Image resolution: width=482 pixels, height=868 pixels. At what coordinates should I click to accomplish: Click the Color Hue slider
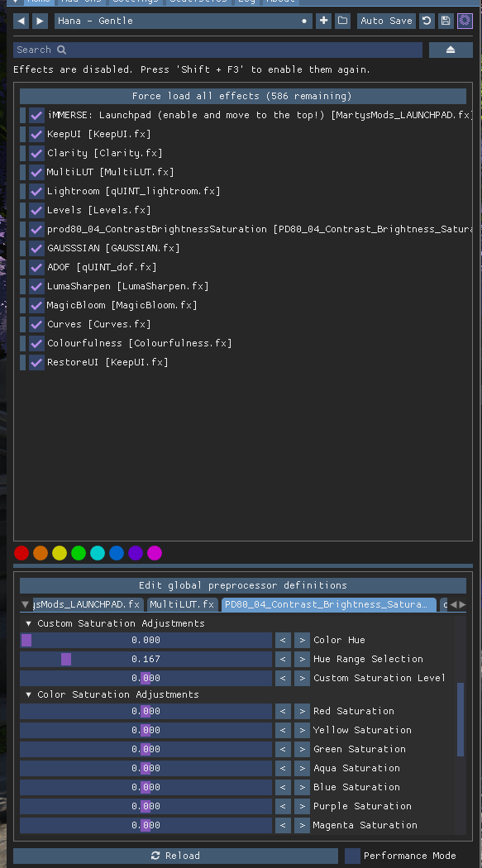[146, 641]
